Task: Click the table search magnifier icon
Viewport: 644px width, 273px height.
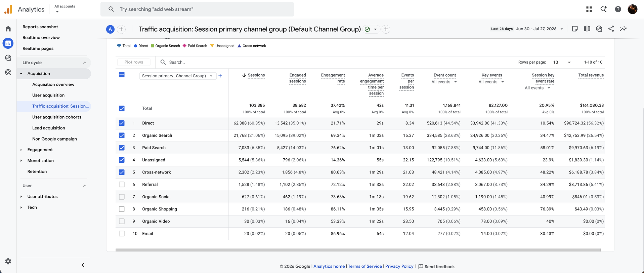Action: (x=163, y=62)
